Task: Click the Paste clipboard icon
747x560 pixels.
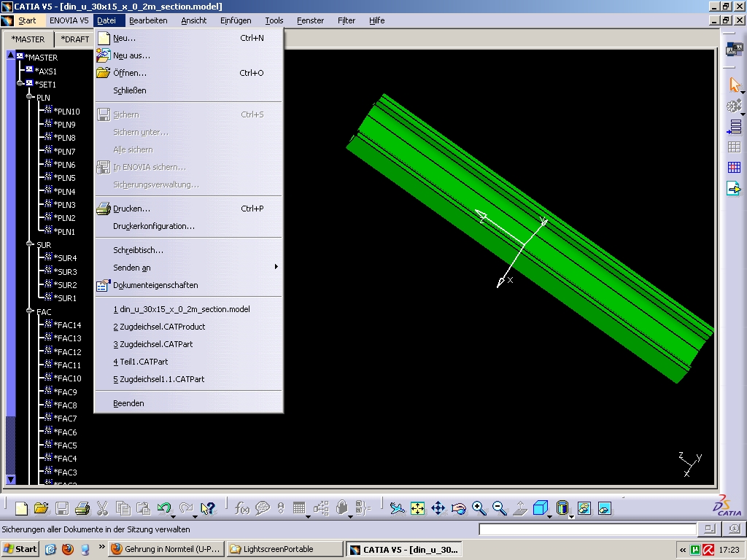Action: pyautogui.click(x=143, y=508)
